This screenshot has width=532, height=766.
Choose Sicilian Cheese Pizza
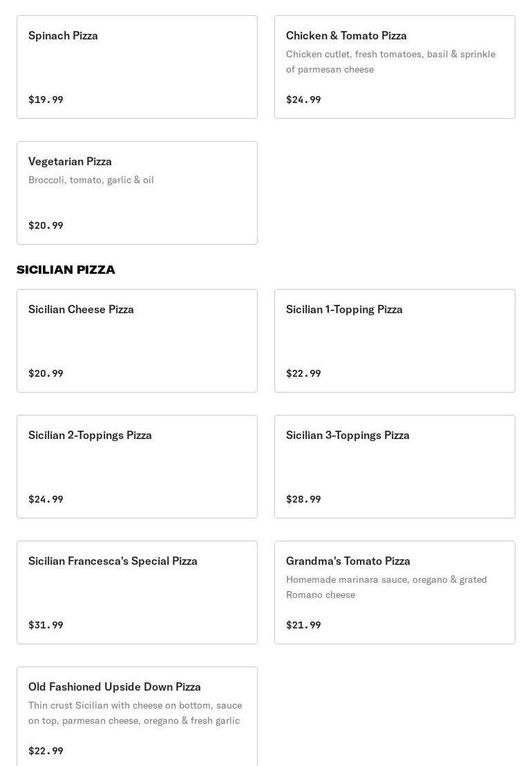[137, 341]
